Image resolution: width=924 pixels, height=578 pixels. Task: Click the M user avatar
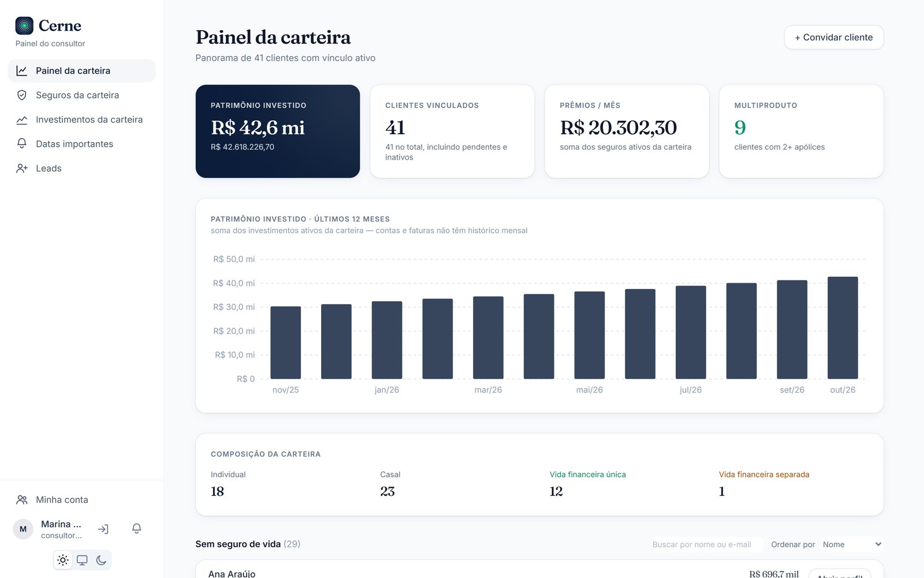coord(23,529)
